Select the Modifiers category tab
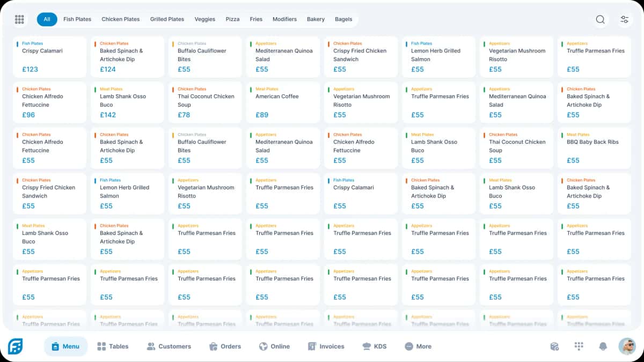Viewport: 644px width, 362px height. (x=284, y=19)
